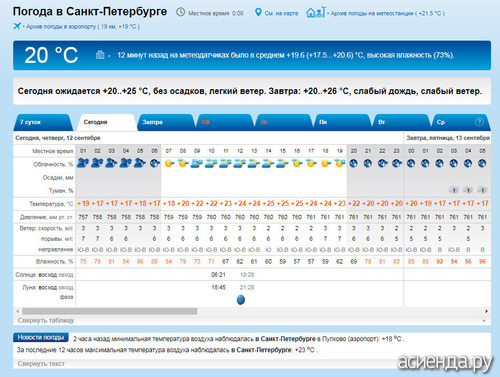Collapse the news via Свернуть текст
This screenshot has height=377, width=500.
[x=41, y=363]
